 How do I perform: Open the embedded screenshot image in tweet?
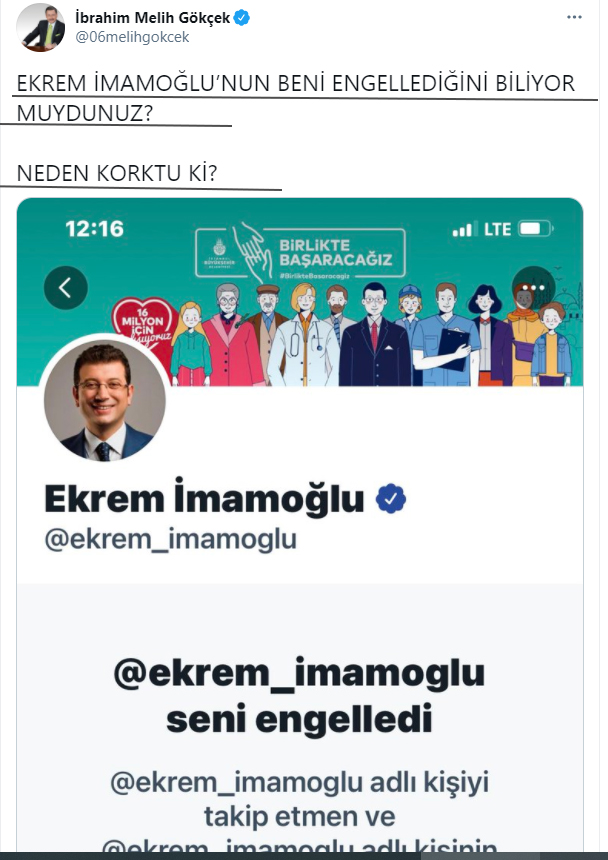click(300, 525)
